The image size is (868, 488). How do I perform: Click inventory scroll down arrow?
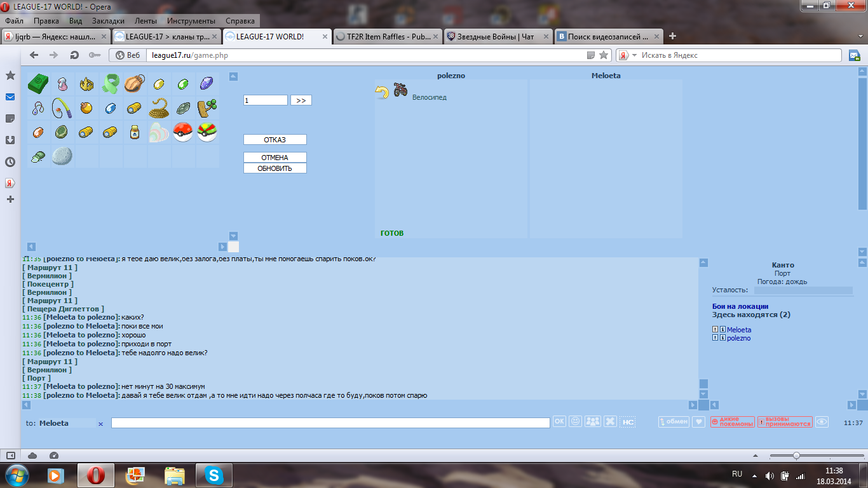tap(233, 236)
